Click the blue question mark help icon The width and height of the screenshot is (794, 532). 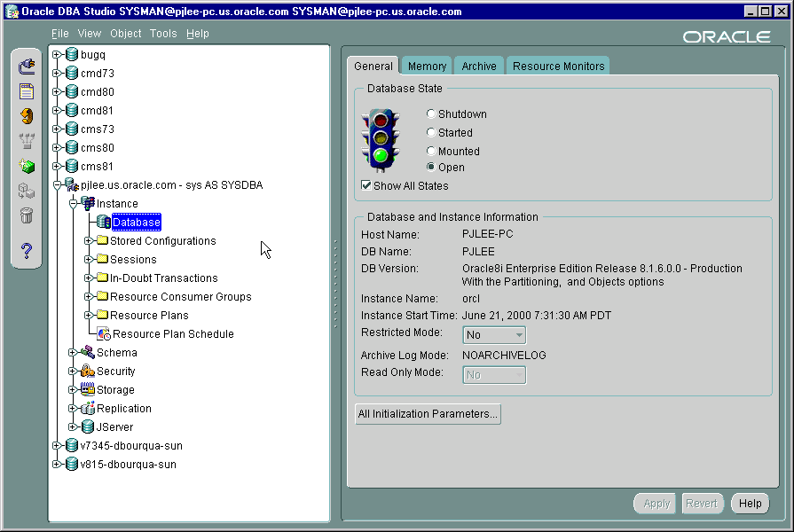click(x=27, y=251)
